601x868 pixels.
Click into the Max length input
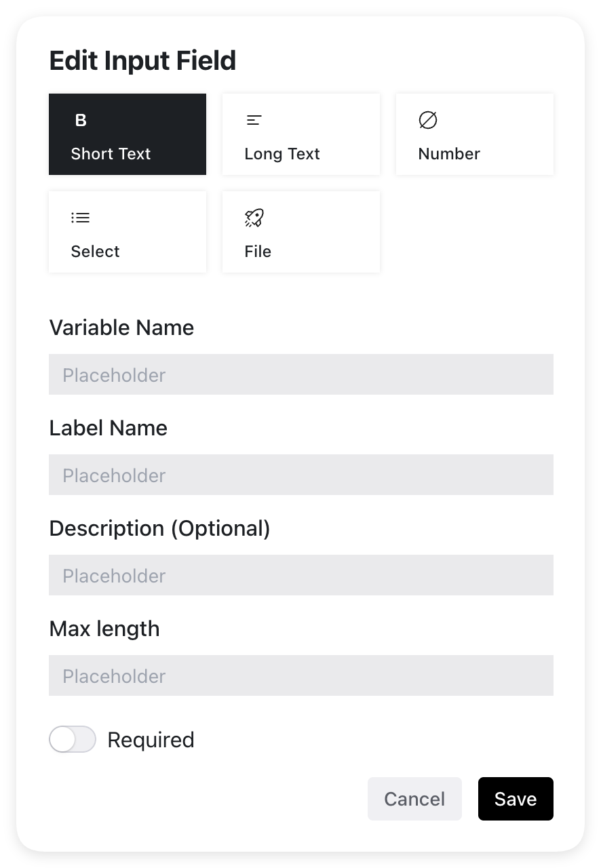coord(301,675)
